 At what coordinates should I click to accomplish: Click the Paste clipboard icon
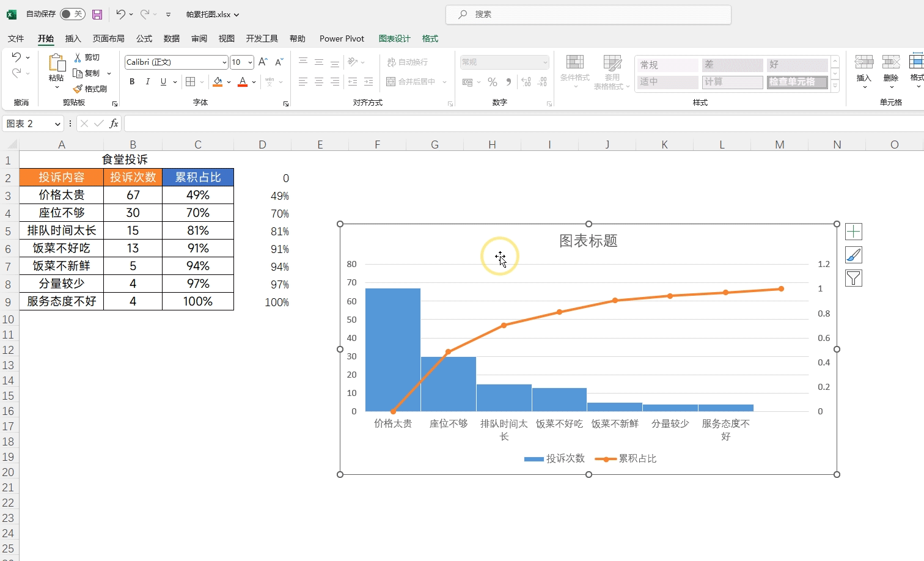click(x=56, y=62)
